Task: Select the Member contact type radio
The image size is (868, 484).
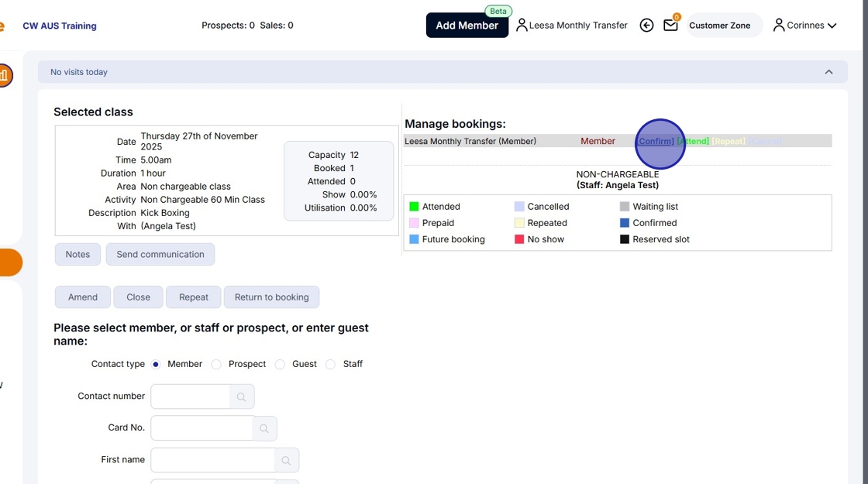Action: point(156,364)
